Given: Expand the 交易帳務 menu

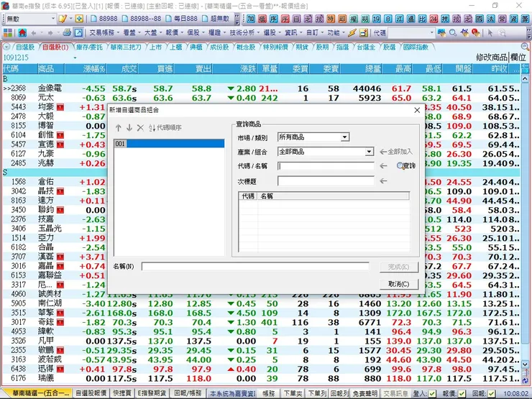Looking at the screenshot, I should coord(104,32).
